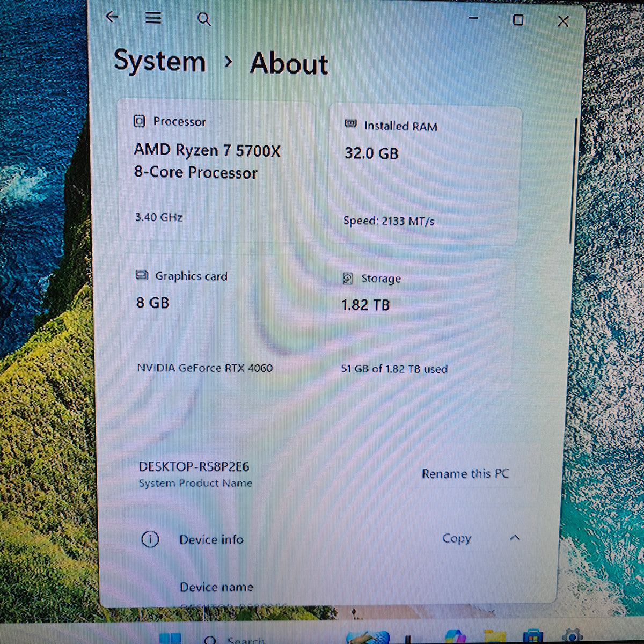644x644 pixels.
Task: Click the 8 GB graphics memory value
Action: [x=153, y=303]
